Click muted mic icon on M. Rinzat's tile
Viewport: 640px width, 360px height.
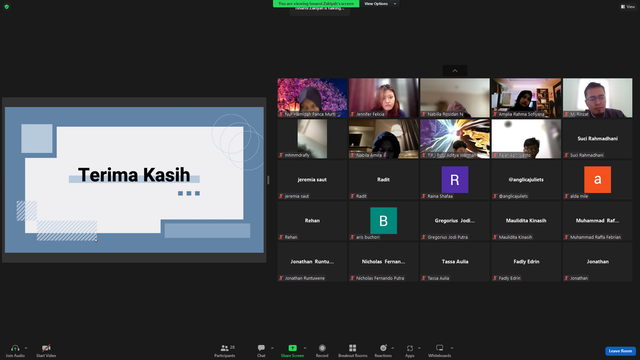(x=567, y=114)
